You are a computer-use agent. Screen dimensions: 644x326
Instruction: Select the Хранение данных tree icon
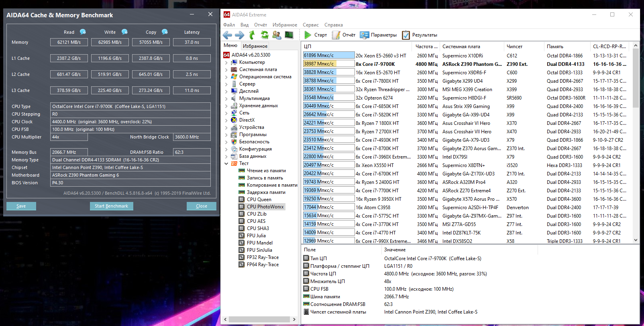pos(234,106)
